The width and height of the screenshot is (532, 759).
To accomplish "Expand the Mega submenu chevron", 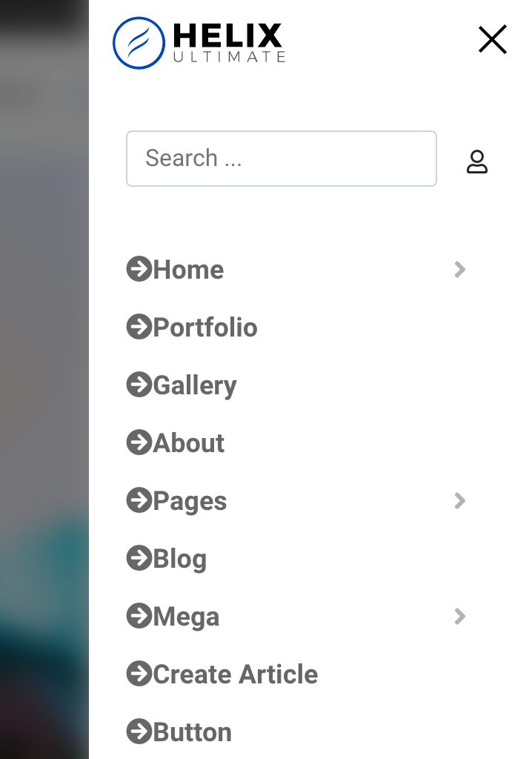I will pos(460,617).
